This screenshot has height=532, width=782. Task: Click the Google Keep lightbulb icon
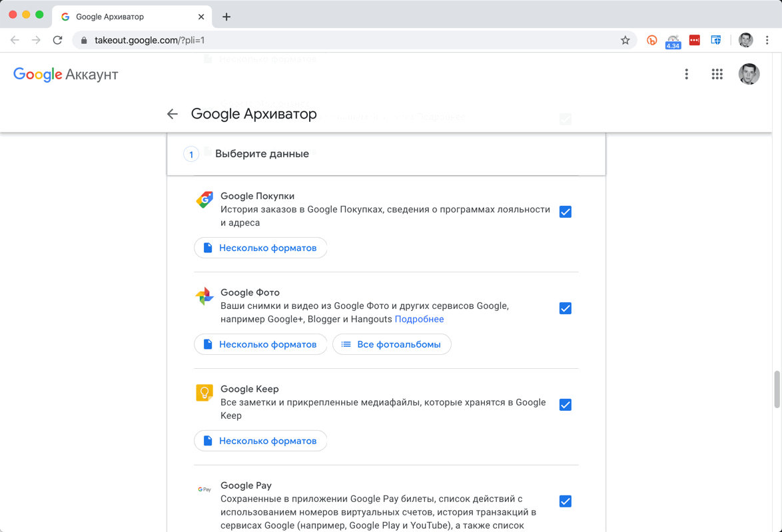tap(204, 392)
